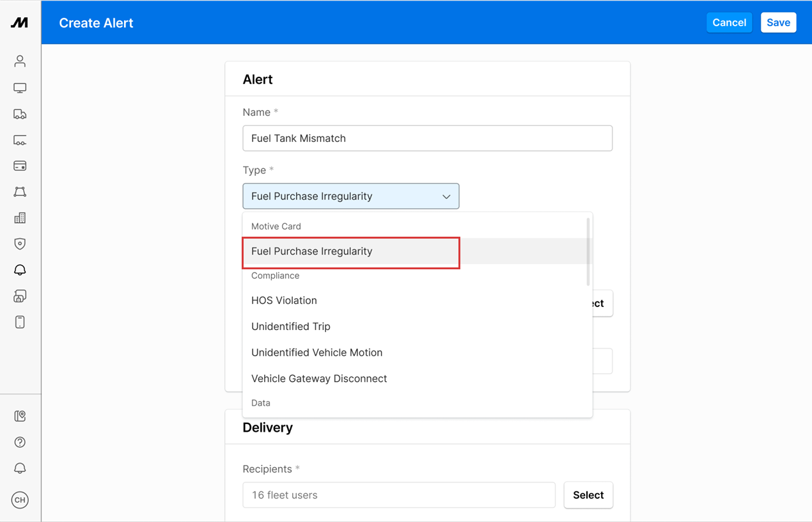Click the Save button
Viewport: 812px width, 522px height.
click(x=778, y=22)
